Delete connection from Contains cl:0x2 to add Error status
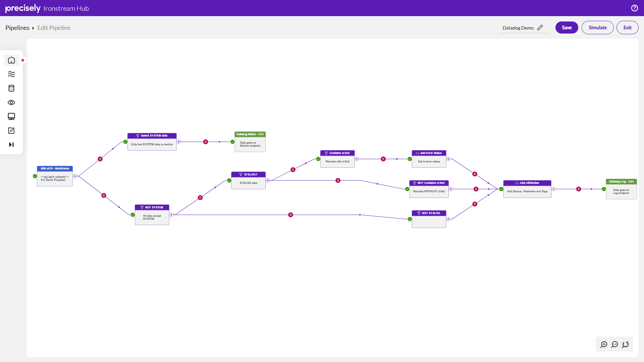 (x=383, y=159)
